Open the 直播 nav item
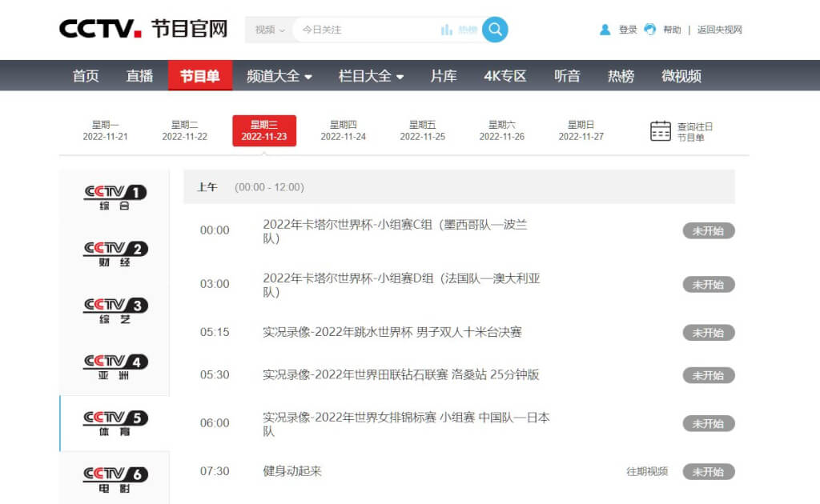 pos(139,76)
